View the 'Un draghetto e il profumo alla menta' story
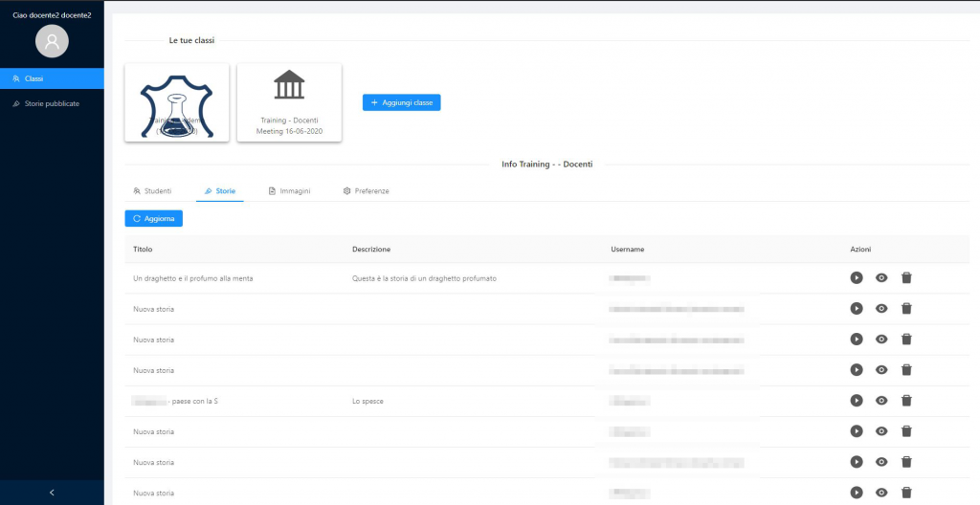Viewport: 980px width, 505px height. [881, 277]
